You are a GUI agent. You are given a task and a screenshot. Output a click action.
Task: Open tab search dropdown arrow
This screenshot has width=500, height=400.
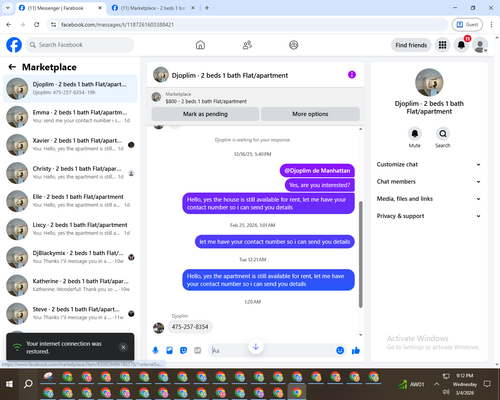[8, 8]
